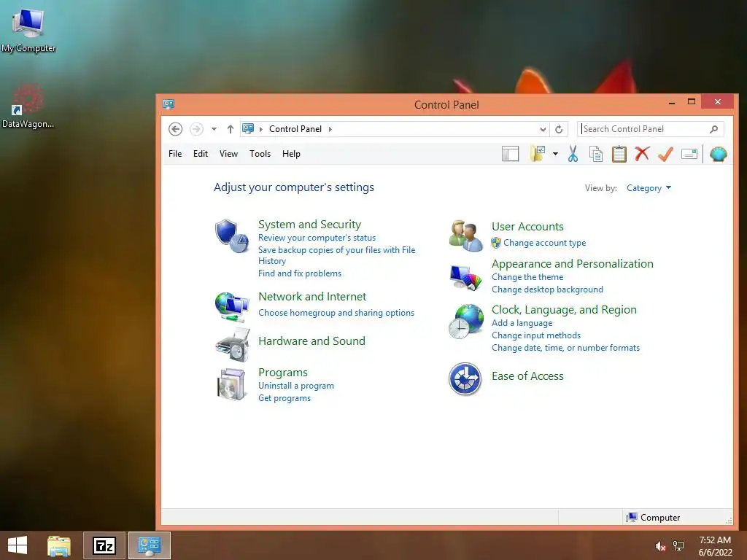Open the View menu
The image size is (747, 560).
click(228, 154)
